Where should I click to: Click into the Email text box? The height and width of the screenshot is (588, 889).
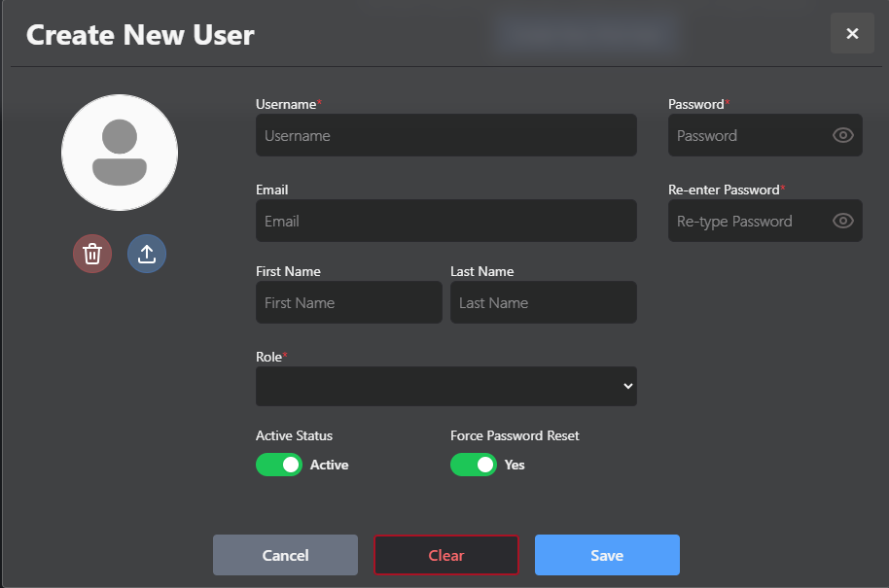pos(445,221)
